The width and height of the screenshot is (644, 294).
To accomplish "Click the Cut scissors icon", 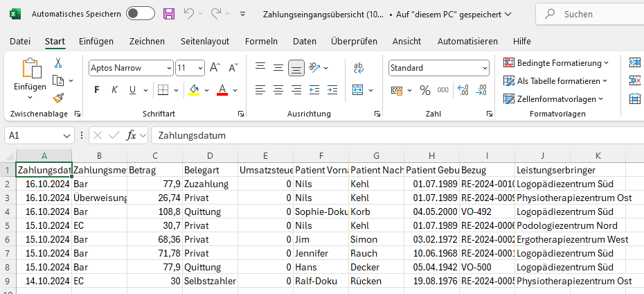I will tap(58, 63).
